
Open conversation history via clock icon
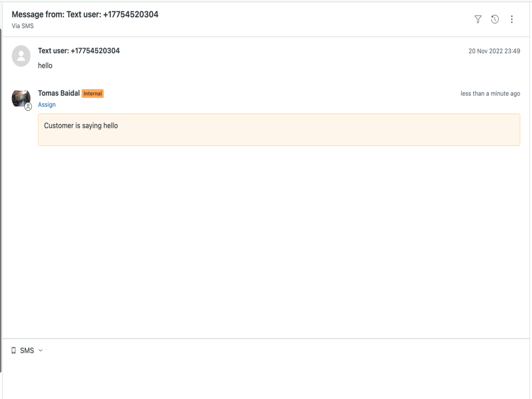495,19
